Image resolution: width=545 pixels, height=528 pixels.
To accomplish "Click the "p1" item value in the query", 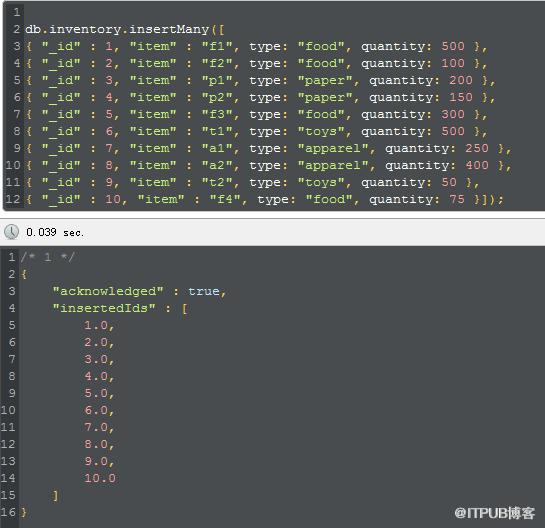I will (217, 81).
